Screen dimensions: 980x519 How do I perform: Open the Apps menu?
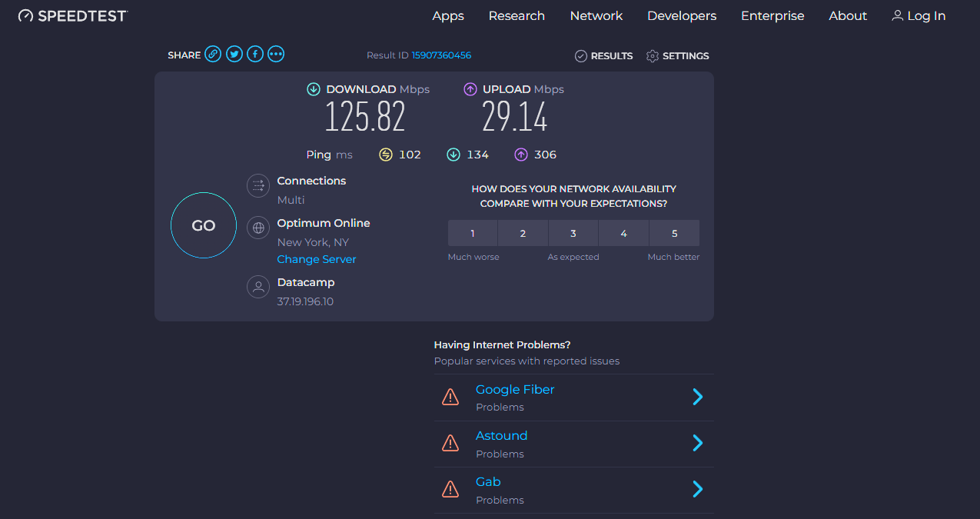(447, 15)
